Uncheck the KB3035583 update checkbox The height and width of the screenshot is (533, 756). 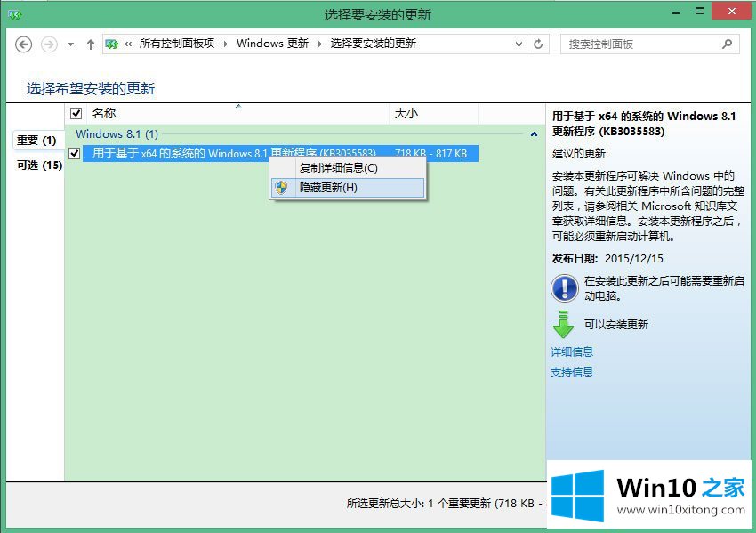coord(74,153)
